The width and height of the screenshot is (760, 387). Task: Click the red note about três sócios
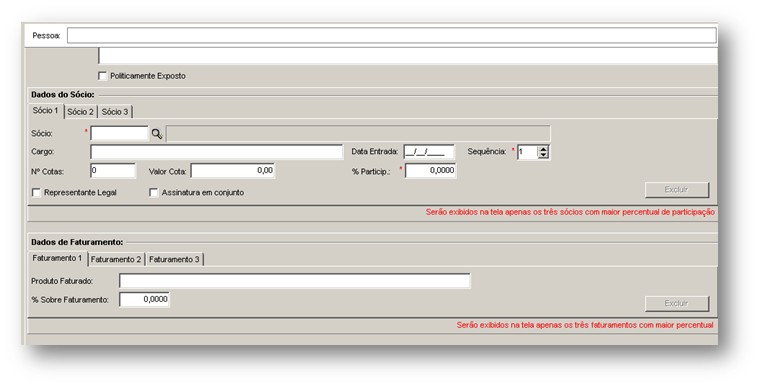click(570, 212)
